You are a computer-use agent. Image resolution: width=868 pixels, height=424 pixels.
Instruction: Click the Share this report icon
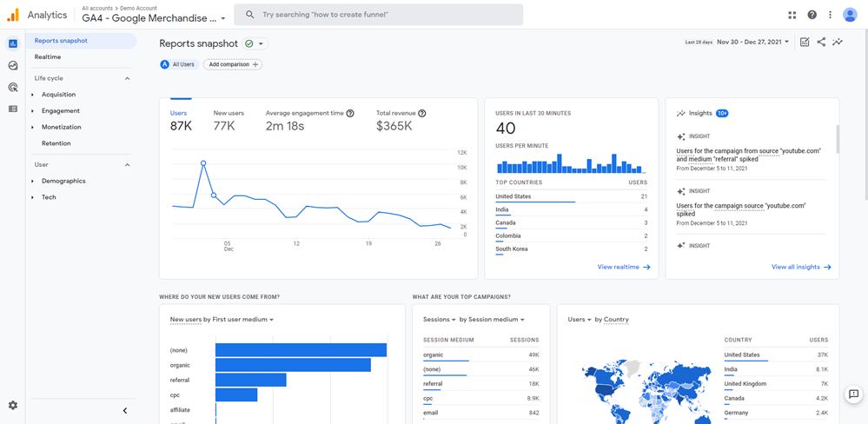(821, 42)
